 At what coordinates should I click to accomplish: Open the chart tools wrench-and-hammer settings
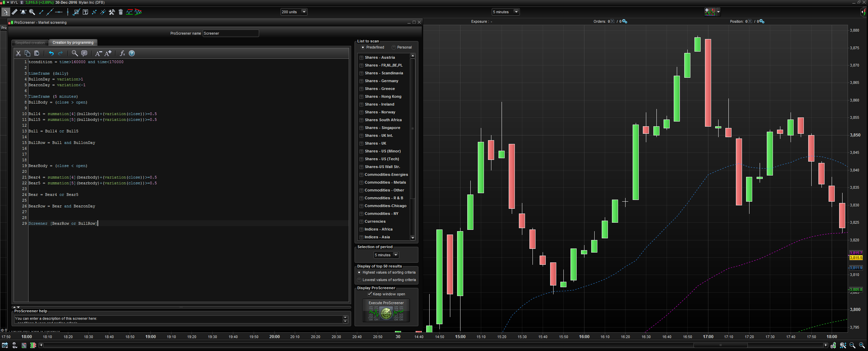point(112,12)
